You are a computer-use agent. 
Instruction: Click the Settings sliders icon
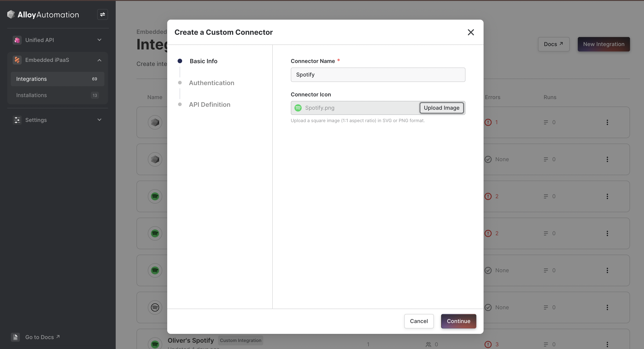(x=17, y=120)
